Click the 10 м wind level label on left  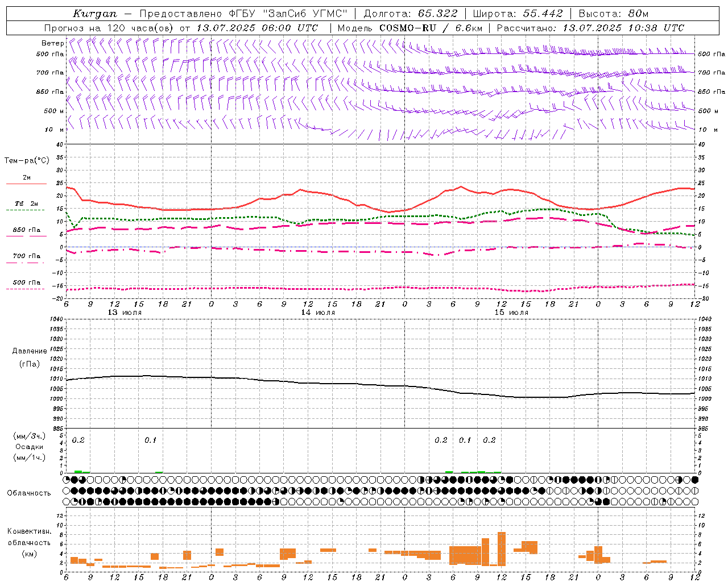54,130
